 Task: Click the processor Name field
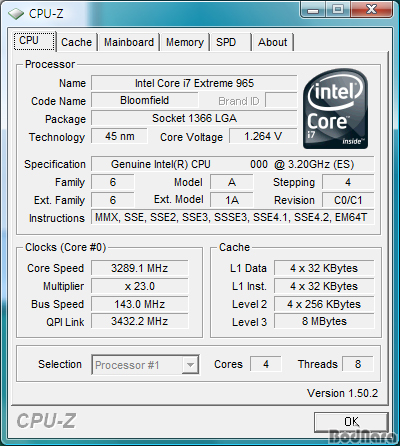point(194,83)
